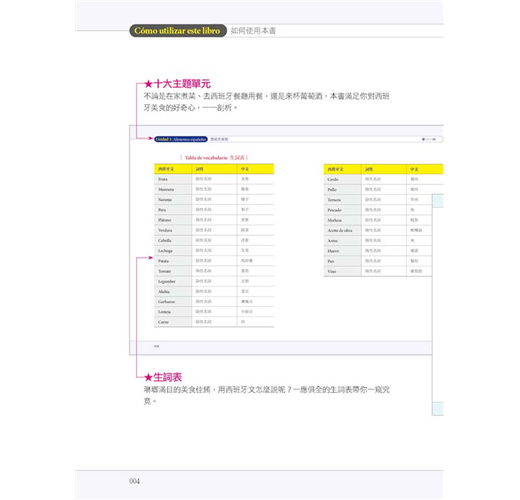This screenshot has width=520, height=500.
Task: Select the Vino row in right table
Action: tap(378, 271)
